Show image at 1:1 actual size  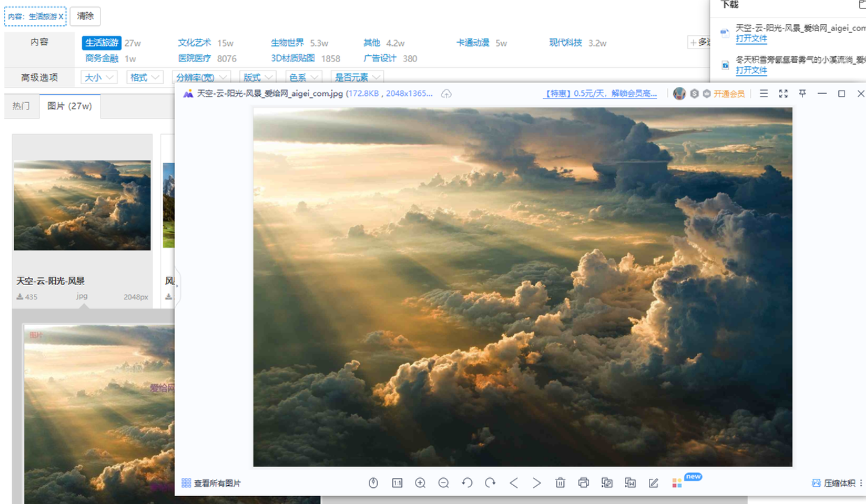[397, 483]
